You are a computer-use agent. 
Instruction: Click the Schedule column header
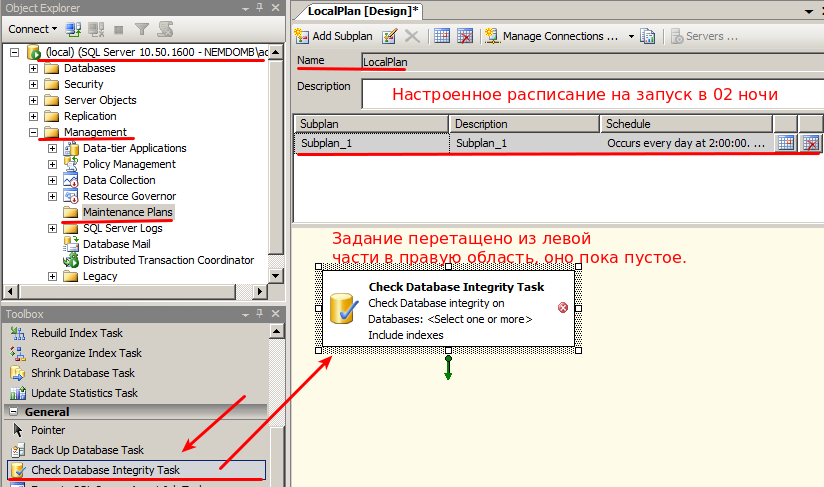click(687, 124)
